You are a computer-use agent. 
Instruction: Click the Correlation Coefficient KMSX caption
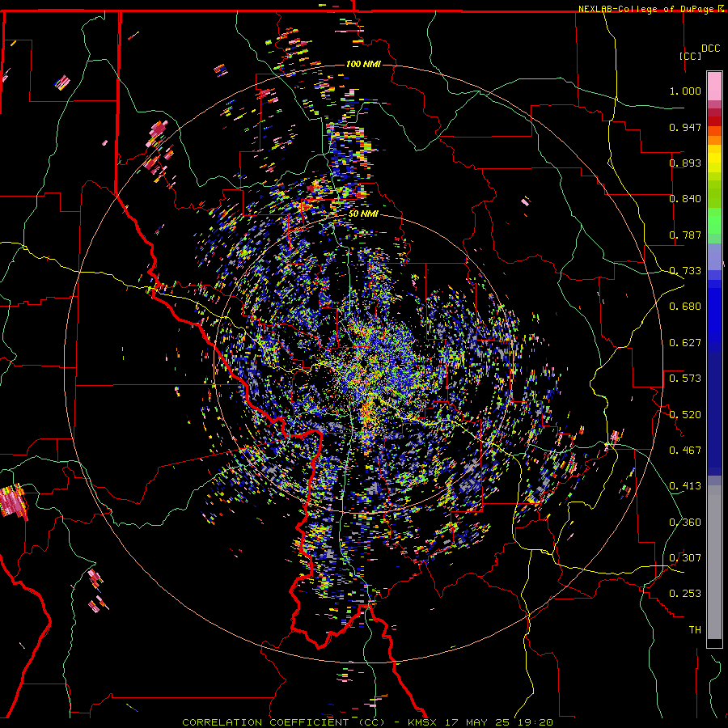(x=367, y=722)
